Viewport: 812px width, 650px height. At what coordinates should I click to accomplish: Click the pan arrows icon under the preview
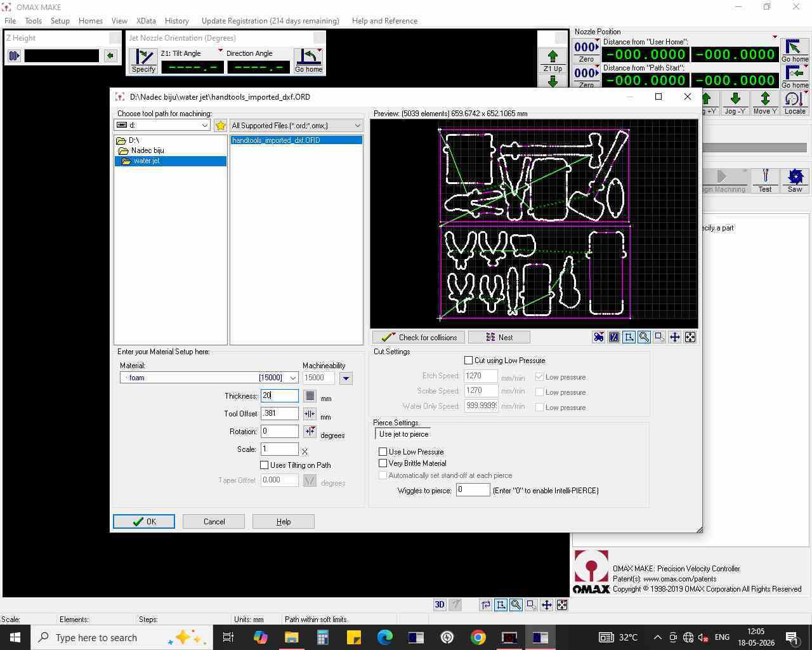tap(675, 337)
